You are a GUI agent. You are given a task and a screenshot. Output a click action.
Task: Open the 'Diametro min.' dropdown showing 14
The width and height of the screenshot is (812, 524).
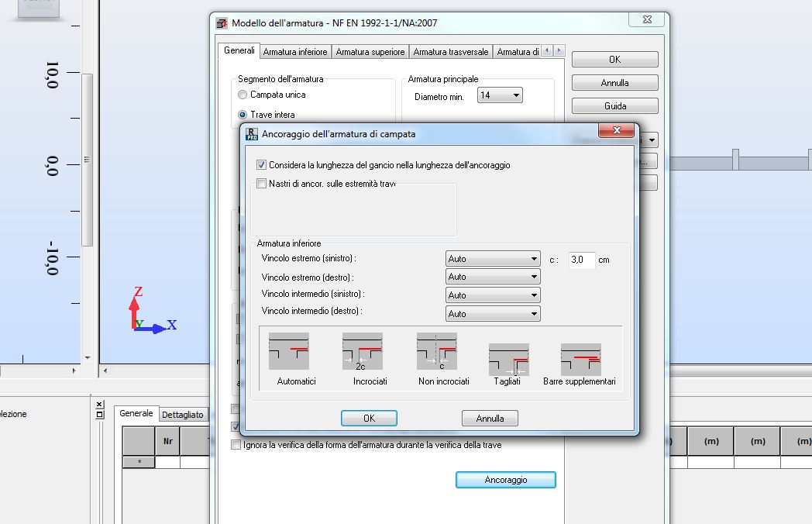click(518, 94)
